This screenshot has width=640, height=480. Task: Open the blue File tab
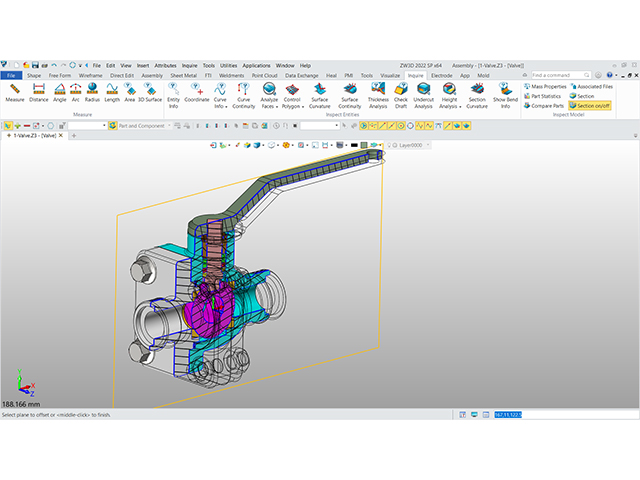pyautogui.click(x=11, y=76)
